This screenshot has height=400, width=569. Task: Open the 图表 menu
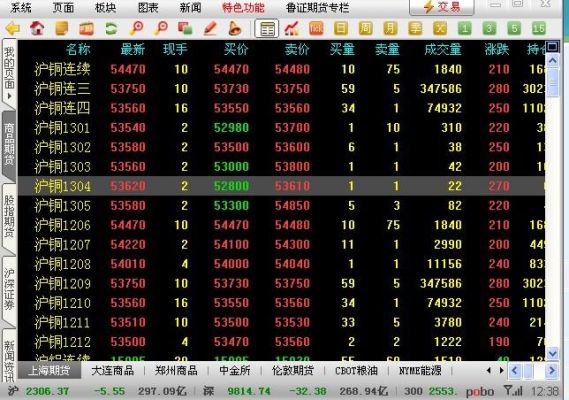click(x=148, y=7)
